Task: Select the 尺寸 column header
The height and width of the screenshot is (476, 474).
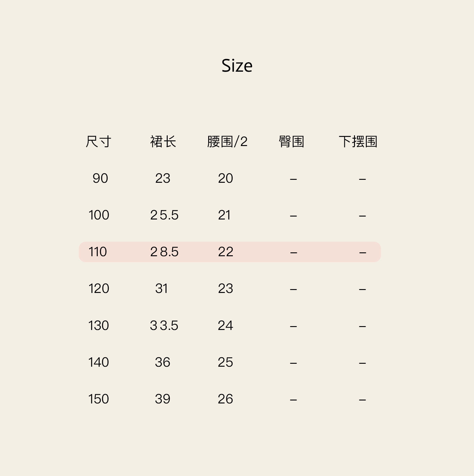Action: (98, 142)
